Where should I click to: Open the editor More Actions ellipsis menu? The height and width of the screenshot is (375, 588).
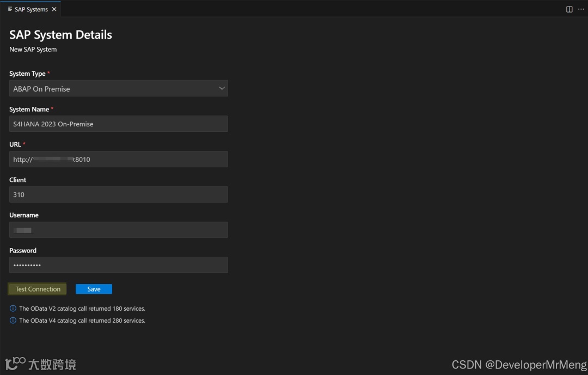pos(581,9)
